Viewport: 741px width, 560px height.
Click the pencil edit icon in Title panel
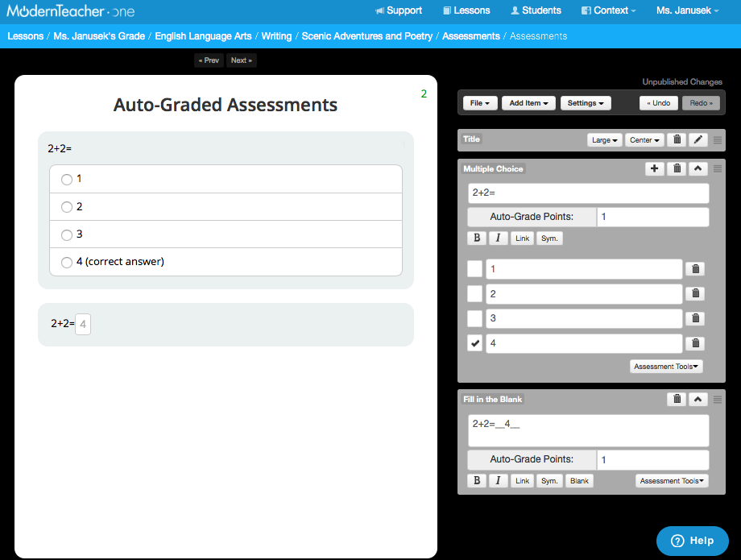coord(698,140)
